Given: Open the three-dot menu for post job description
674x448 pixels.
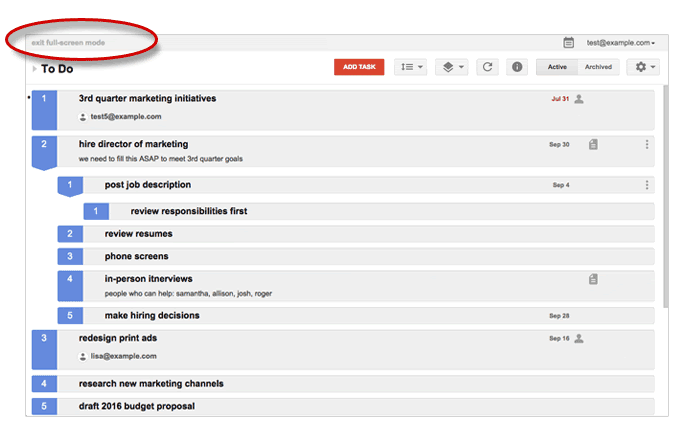Looking at the screenshot, I should coord(647,185).
